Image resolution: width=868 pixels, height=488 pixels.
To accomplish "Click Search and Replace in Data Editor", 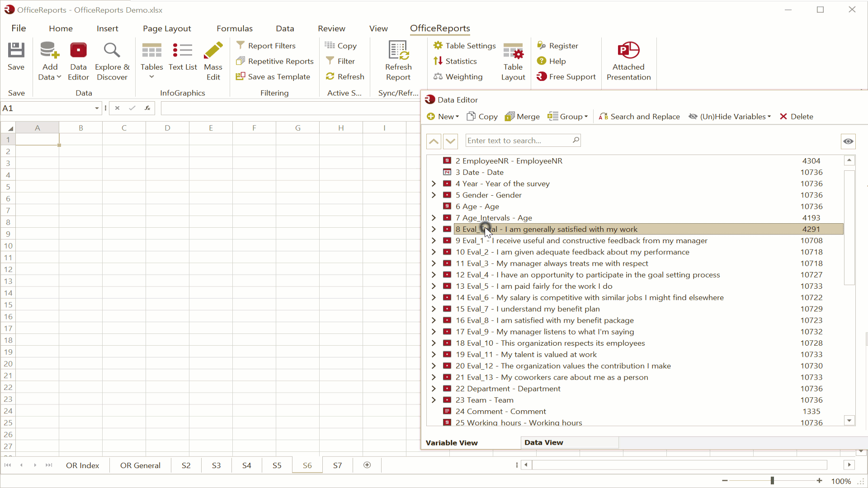I will coord(639,116).
